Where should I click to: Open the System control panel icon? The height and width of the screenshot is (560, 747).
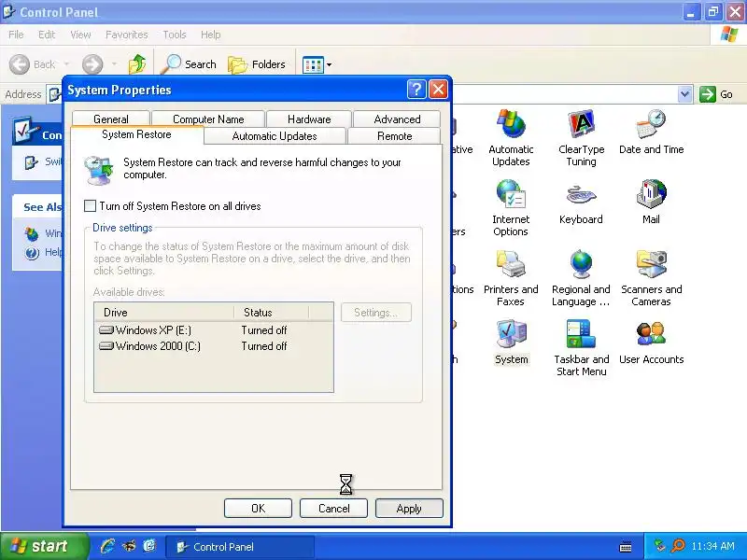[511, 342]
